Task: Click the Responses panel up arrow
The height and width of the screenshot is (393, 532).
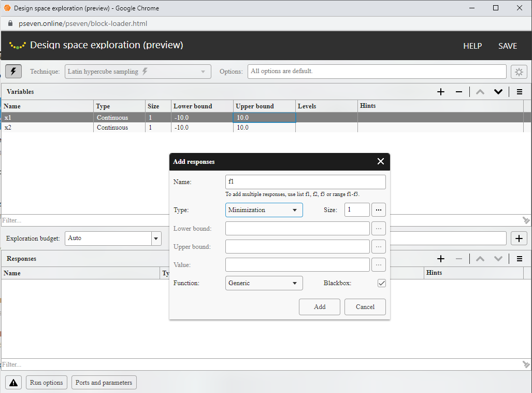Action: pyautogui.click(x=480, y=259)
